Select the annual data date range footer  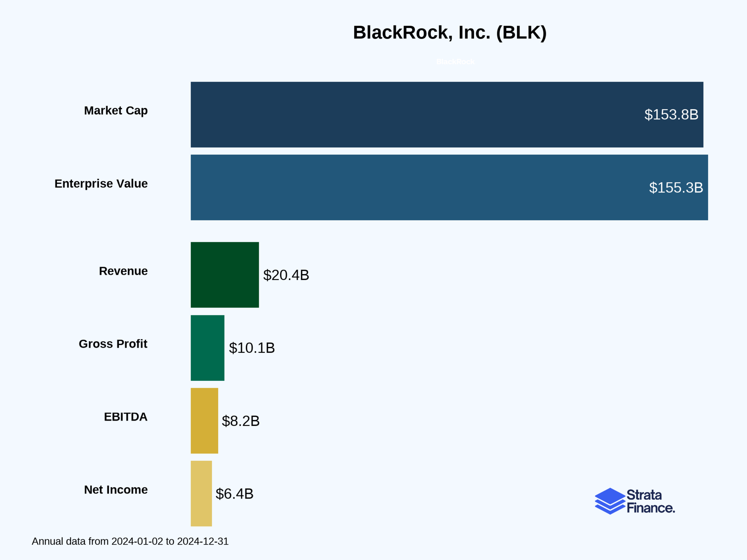(131, 541)
